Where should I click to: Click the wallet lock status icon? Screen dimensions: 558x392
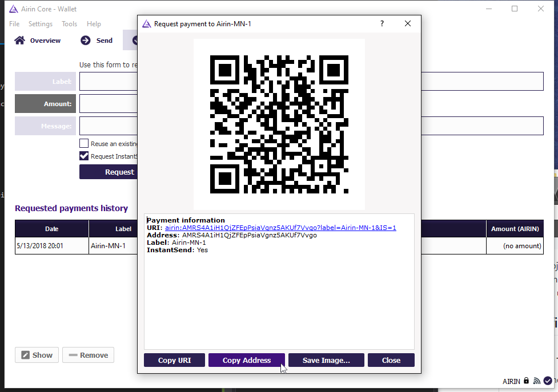point(527,381)
